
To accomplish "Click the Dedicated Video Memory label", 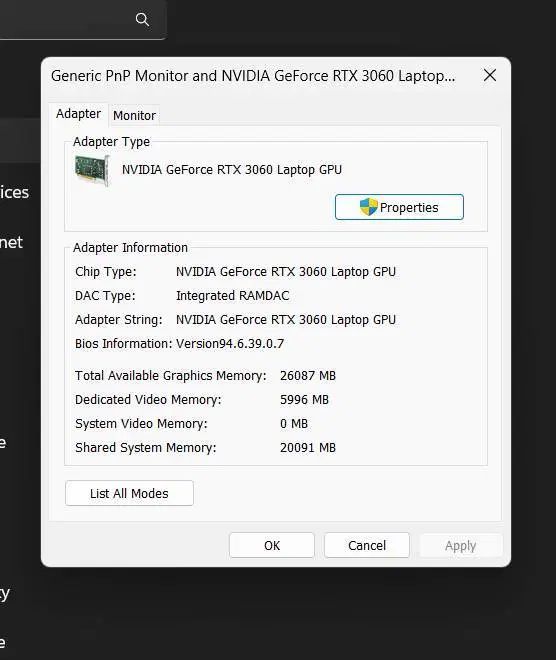I will [x=148, y=399].
